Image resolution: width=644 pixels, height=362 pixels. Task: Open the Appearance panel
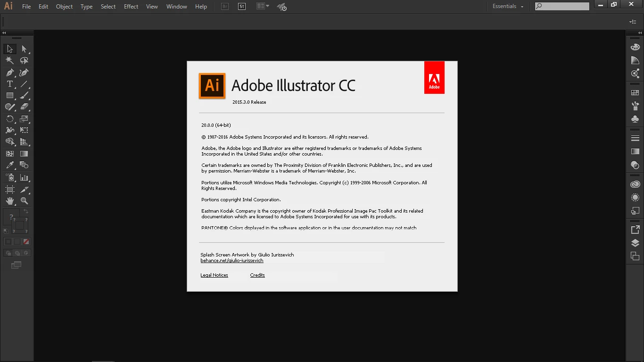(635, 197)
